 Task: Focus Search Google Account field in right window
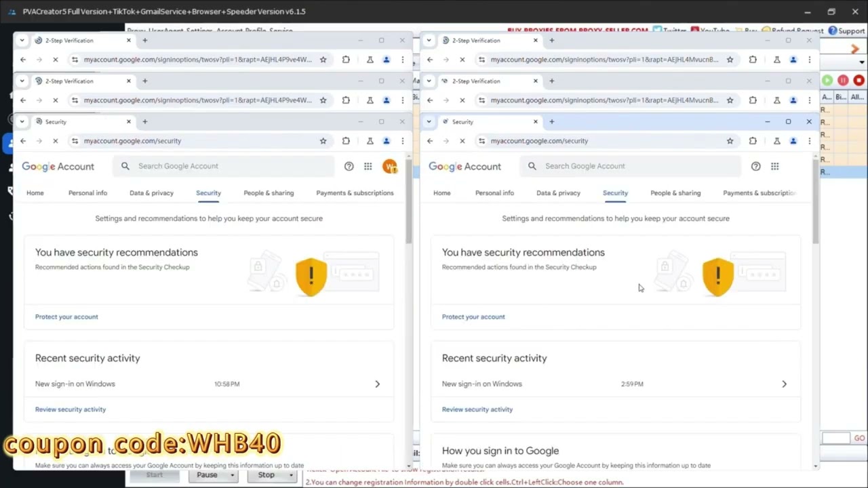click(x=631, y=166)
